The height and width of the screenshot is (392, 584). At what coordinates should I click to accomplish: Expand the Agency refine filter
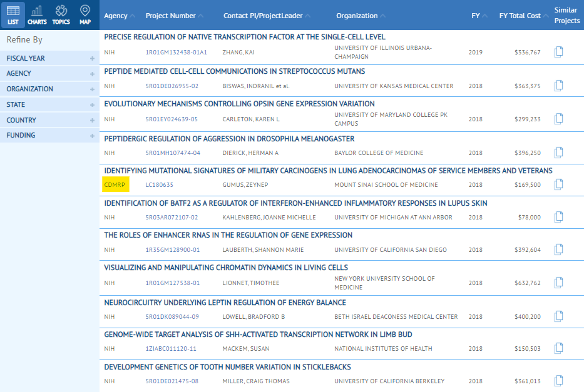(x=50, y=74)
